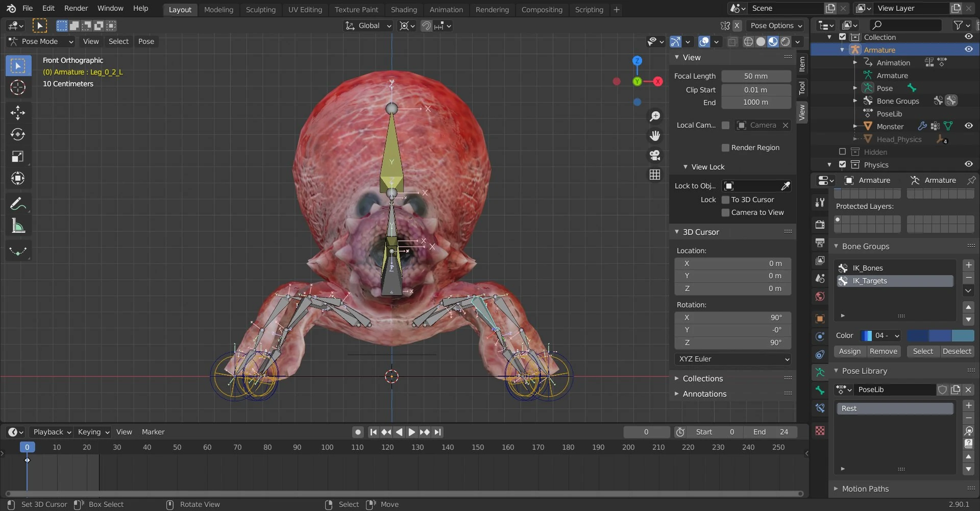Activate the Measure tool

click(x=18, y=226)
